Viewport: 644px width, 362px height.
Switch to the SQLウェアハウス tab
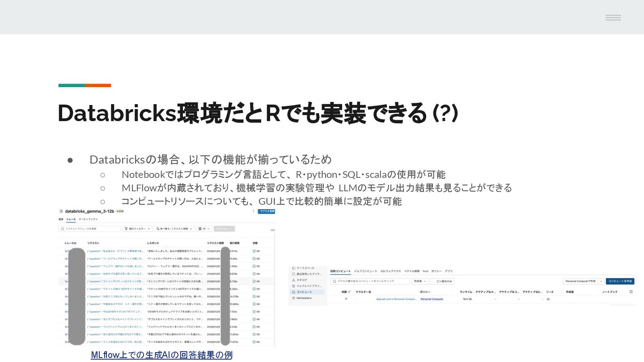coord(390,271)
